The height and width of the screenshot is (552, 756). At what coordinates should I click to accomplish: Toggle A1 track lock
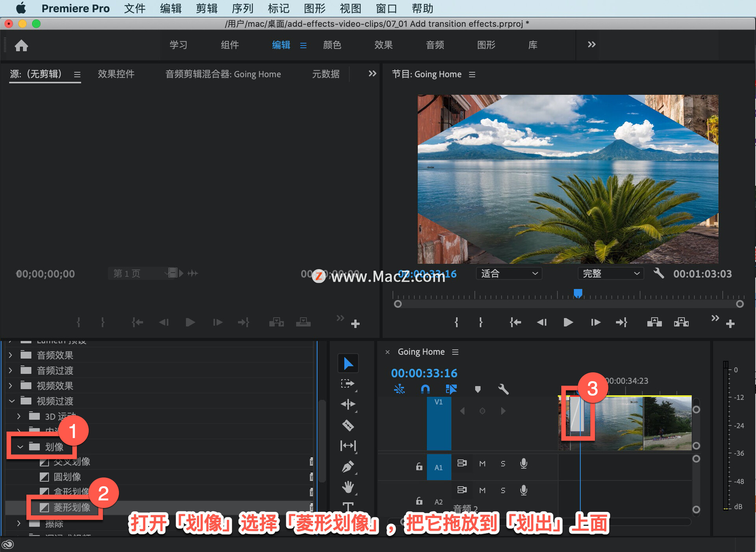[x=419, y=467]
